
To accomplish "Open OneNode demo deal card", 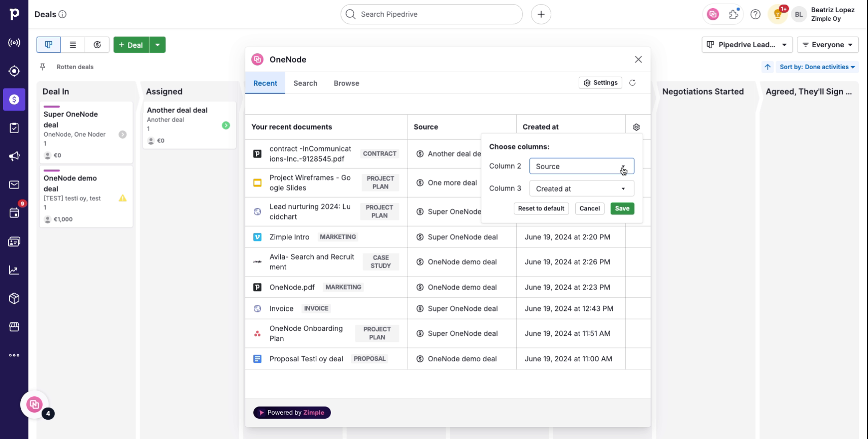I will pyautogui.click(x=86, y=196).
